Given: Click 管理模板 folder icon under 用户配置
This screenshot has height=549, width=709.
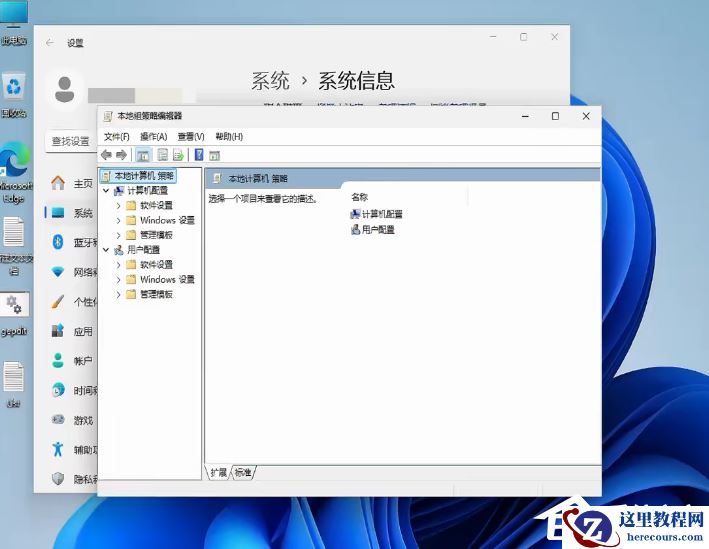Looking at the screenshot, I should coord(131,294).
